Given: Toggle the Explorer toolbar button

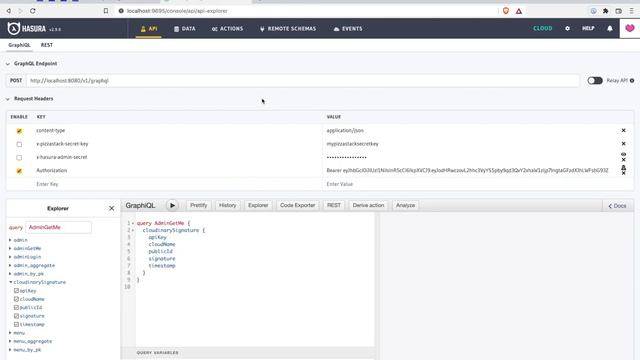Looking at the screenshot, I should tap(258, 205).
